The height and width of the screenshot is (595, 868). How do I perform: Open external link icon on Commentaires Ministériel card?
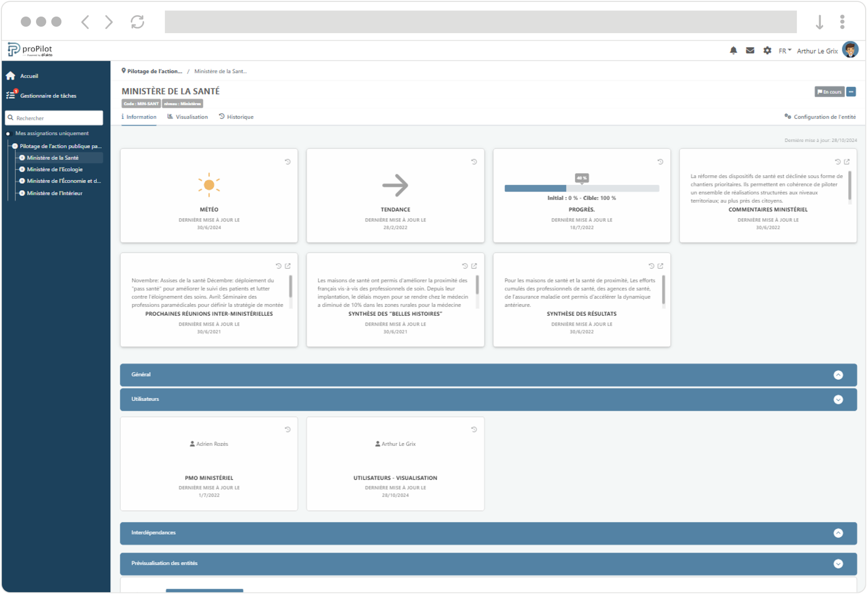pos(847,162)
